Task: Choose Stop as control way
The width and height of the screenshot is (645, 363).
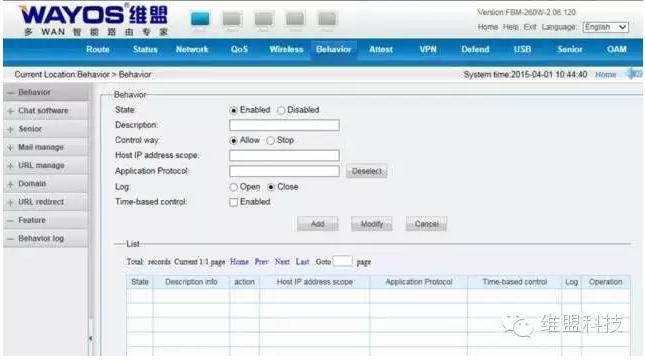Action: [x=270, y=141]
